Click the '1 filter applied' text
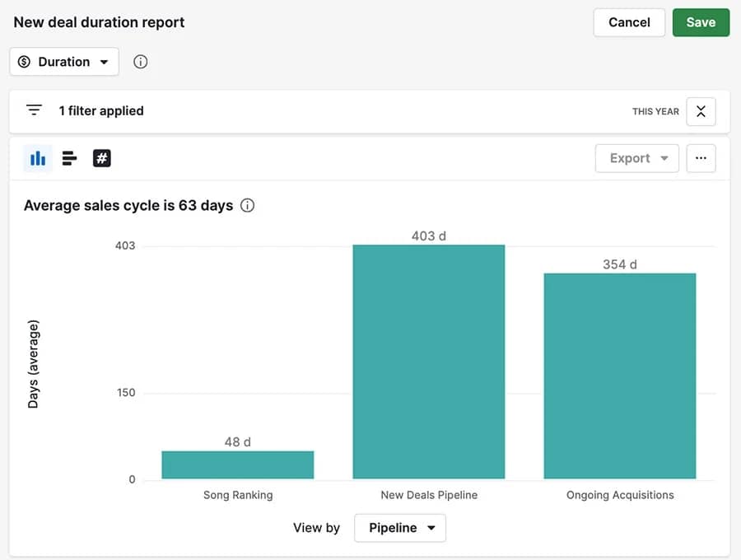Viewport: 741px width, 560px height. (102, 110)
